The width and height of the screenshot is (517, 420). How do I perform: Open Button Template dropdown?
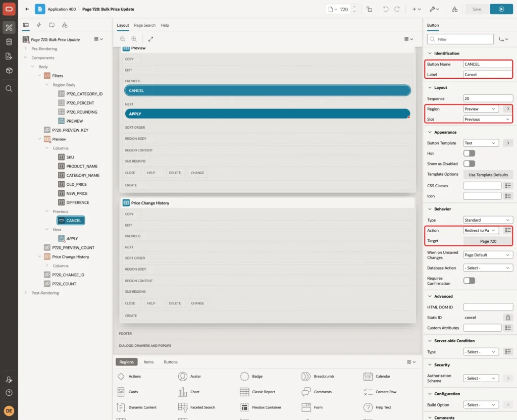(x=481, y=143)
